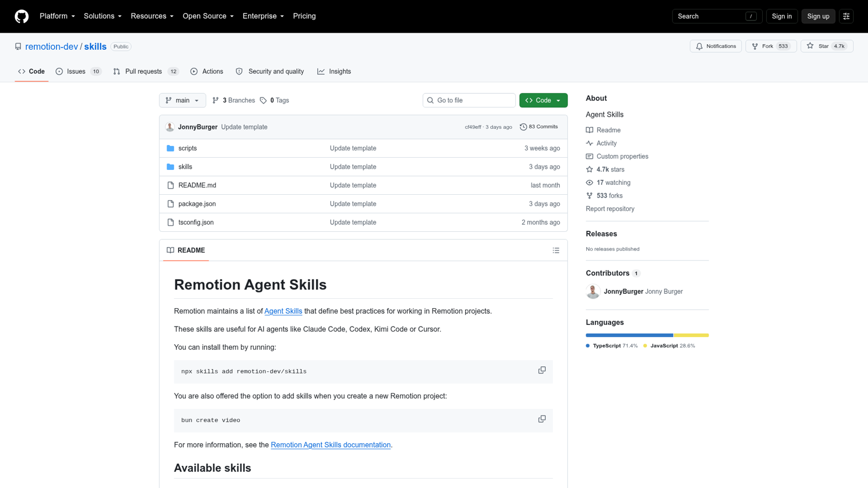This screenshot has width=868, height=488.
Task: Open the Agent Skills link in README
Action: click(283, 311)
